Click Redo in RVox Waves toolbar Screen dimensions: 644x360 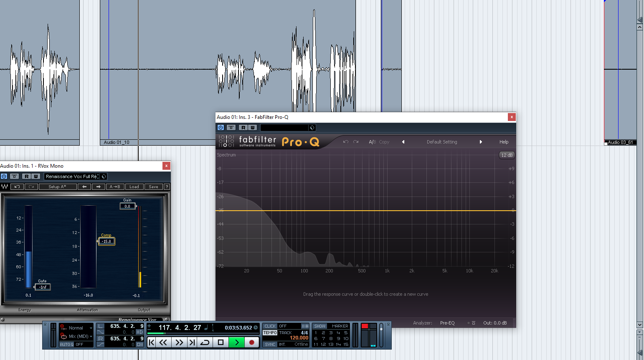pos(31,186)
